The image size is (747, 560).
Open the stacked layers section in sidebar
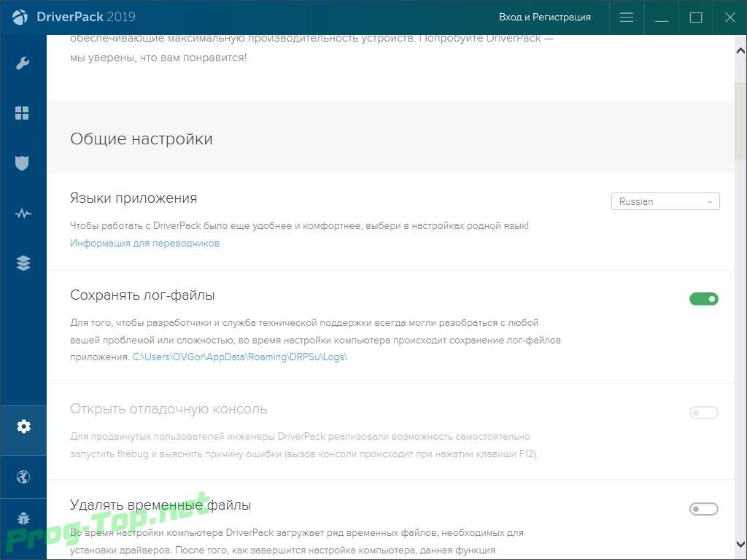23,262
